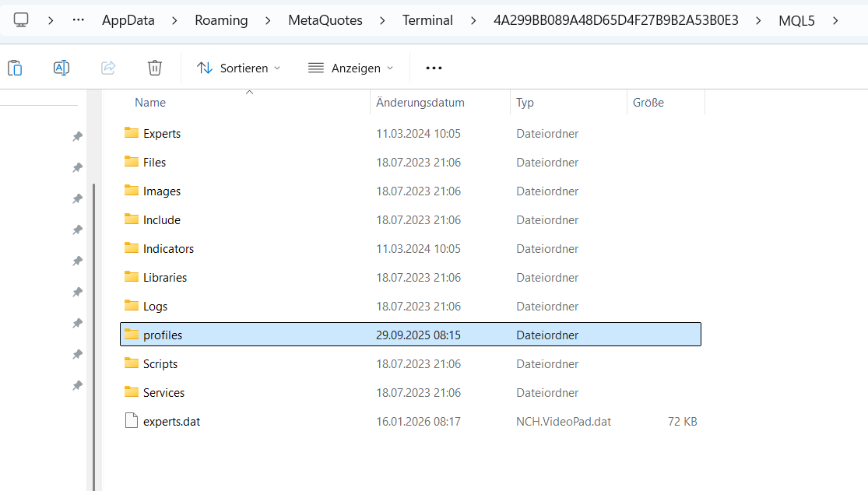Open the Libraries folder
868x491 pixels.
[x=165, y=277]
